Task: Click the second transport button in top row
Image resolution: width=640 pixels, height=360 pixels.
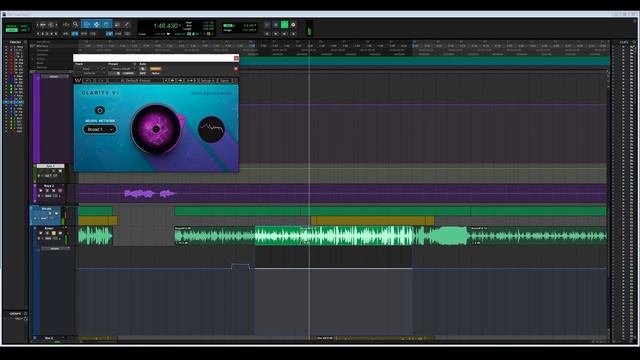Action: pos(276,24)
